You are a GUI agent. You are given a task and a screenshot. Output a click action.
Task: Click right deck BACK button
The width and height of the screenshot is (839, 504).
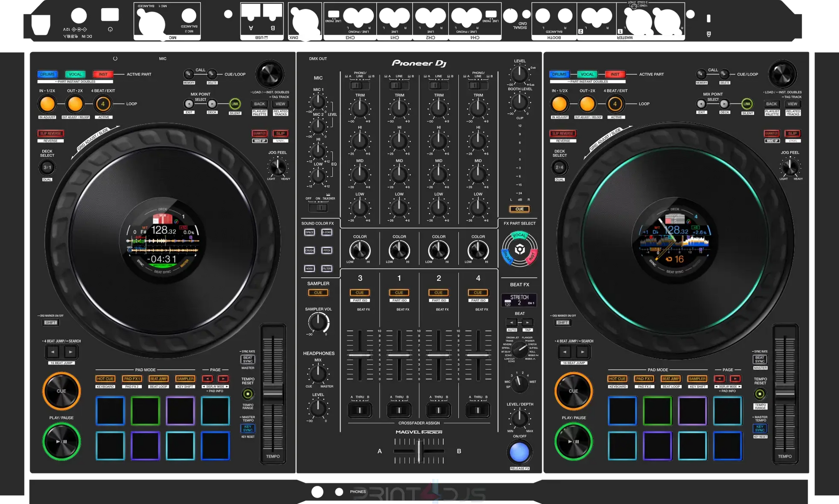[771, 104]
